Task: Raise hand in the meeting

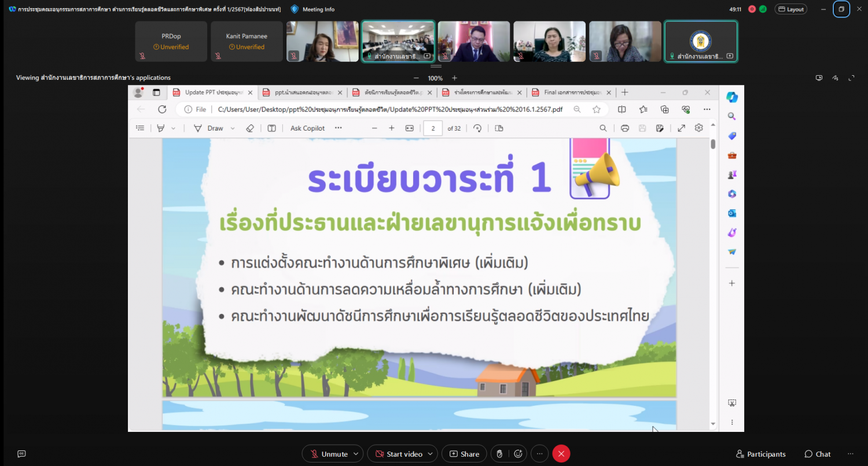Action: click(x=499, y=454)
